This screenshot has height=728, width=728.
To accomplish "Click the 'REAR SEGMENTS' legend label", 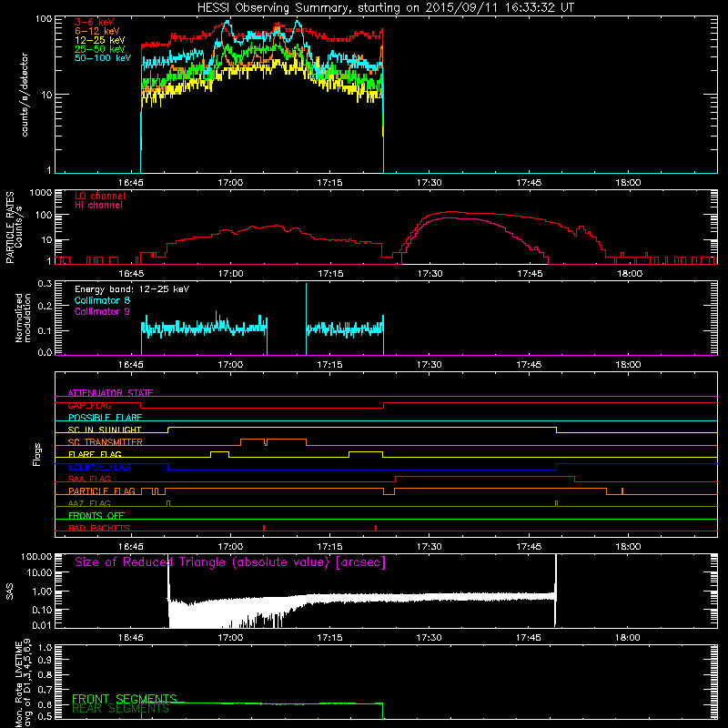I will click(120, 709).
